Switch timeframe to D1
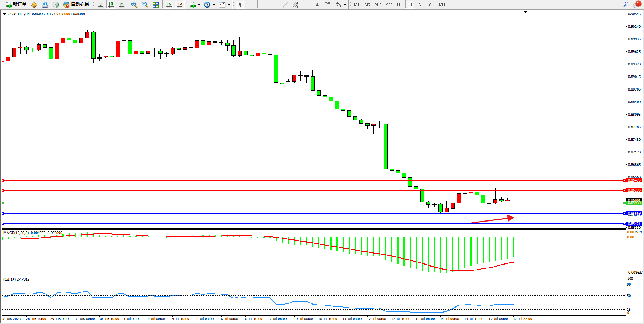644x324 pixels. 421,5
